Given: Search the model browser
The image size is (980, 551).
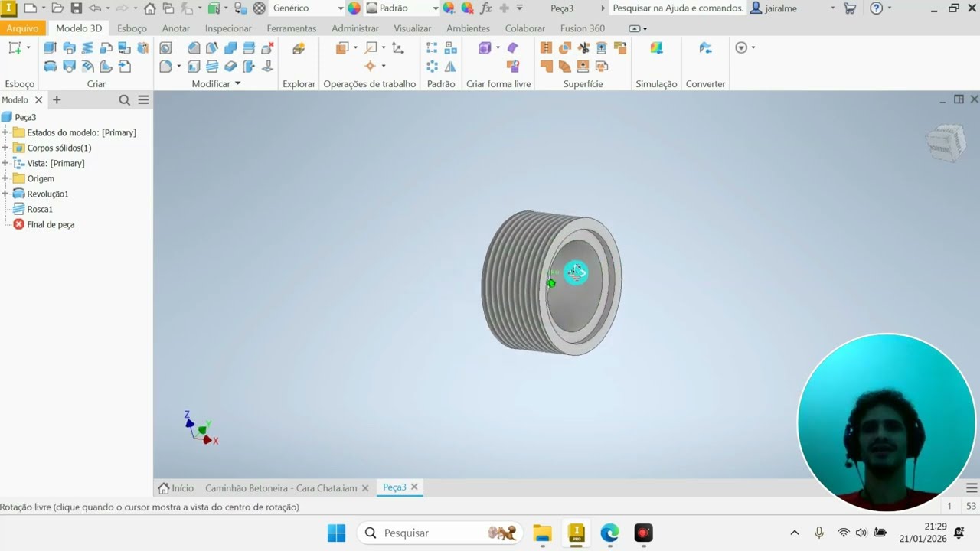Looking at the screenshot, I should click(x=125, y=100).
